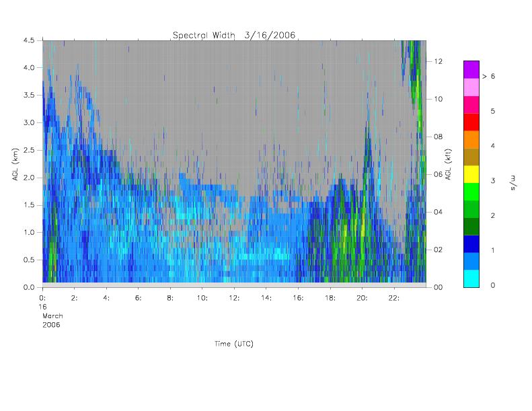
Task: Click the '0:' time axis label
Action: click(42, 298)
